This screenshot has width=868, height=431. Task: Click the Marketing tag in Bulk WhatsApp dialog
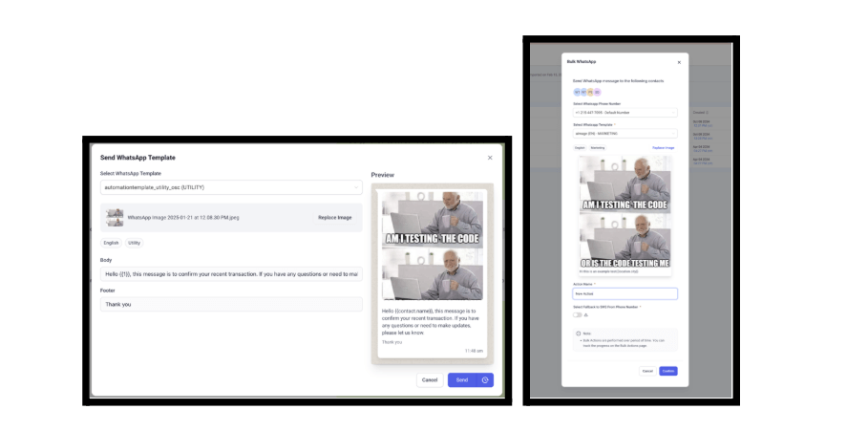tap(598, 148)
